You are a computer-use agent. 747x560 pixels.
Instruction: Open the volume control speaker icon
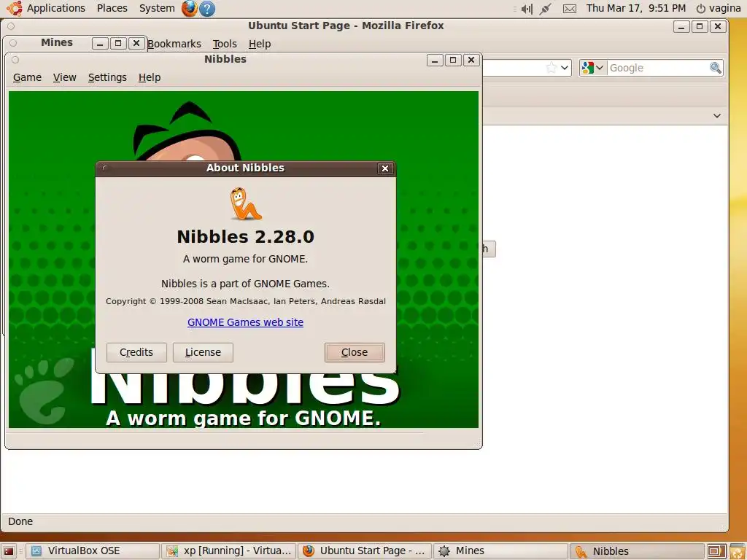527,9
